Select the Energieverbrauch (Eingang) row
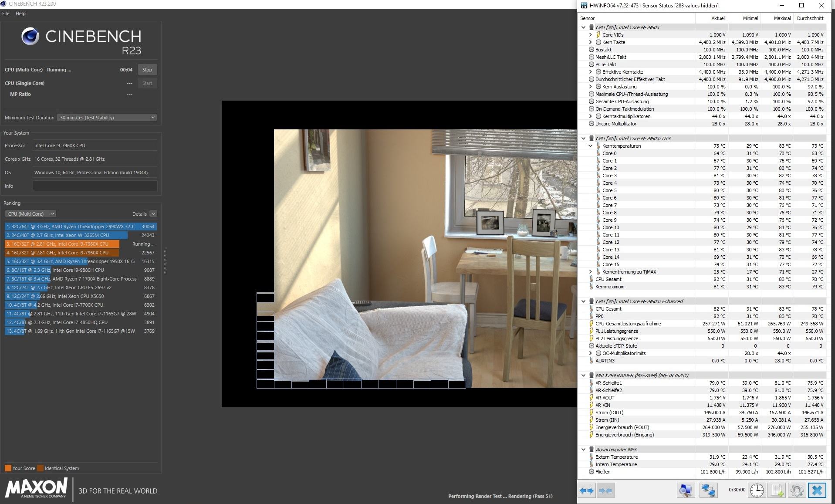 click(x=702, y=435)
